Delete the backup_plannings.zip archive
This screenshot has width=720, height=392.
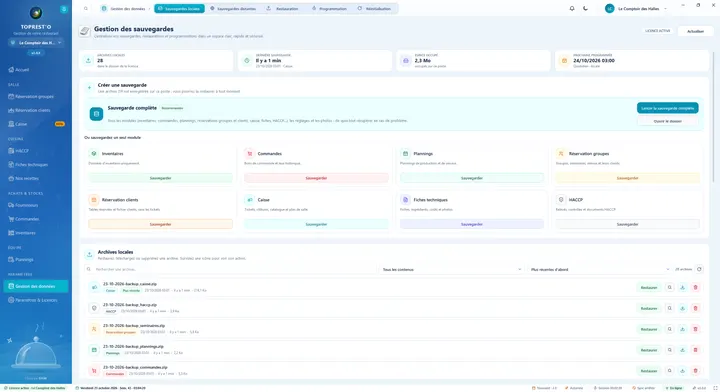point(695,350)
